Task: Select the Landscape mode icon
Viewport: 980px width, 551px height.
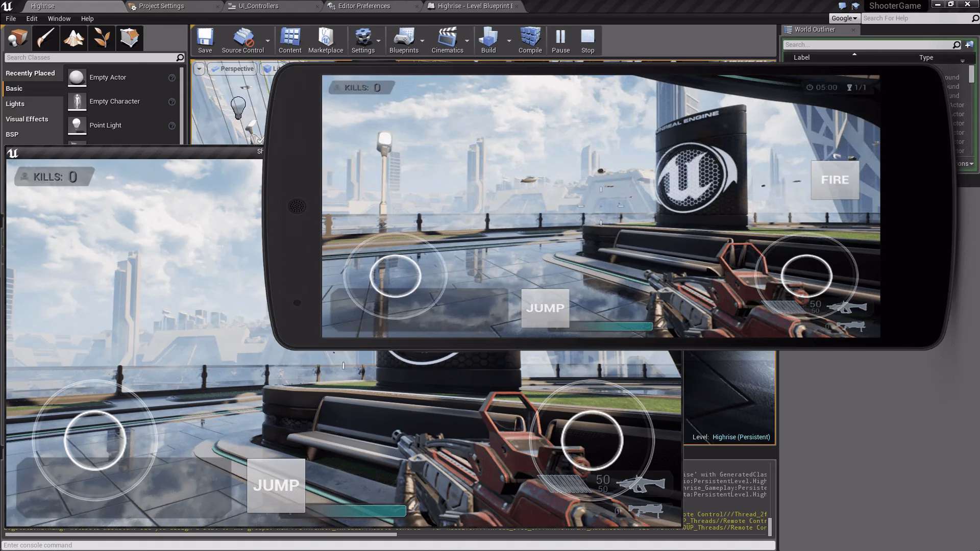Action: 73,38
